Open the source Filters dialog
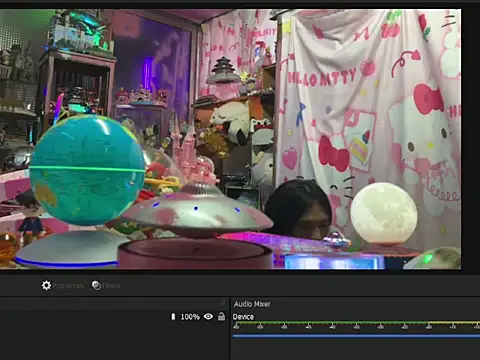The width and height of the screenshot is (480, 360). click(106, 286)
